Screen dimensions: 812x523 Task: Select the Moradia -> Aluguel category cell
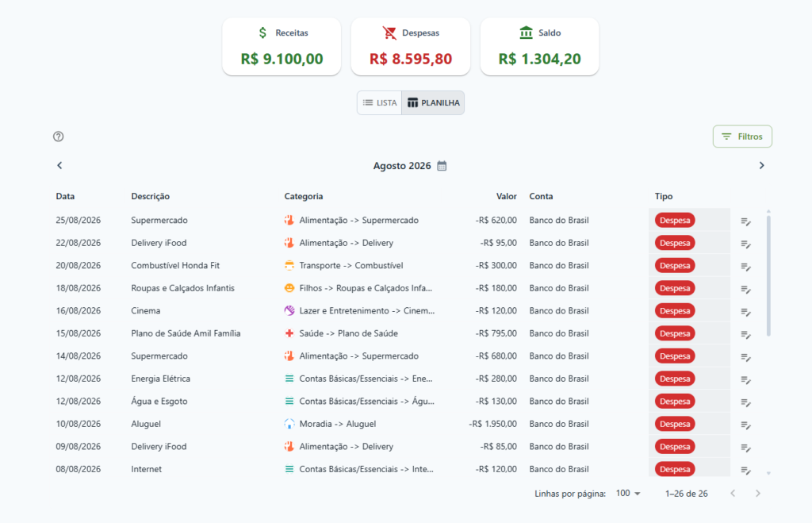tap(338, 424)
